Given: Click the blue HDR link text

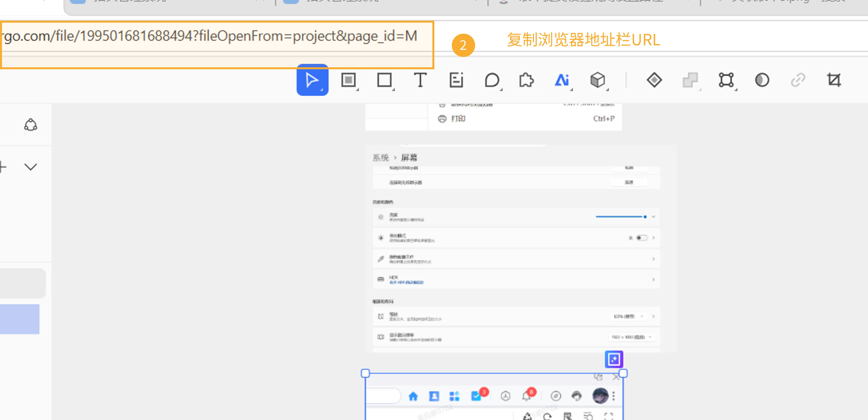Looking at the screenshot, I should (406, 282).
